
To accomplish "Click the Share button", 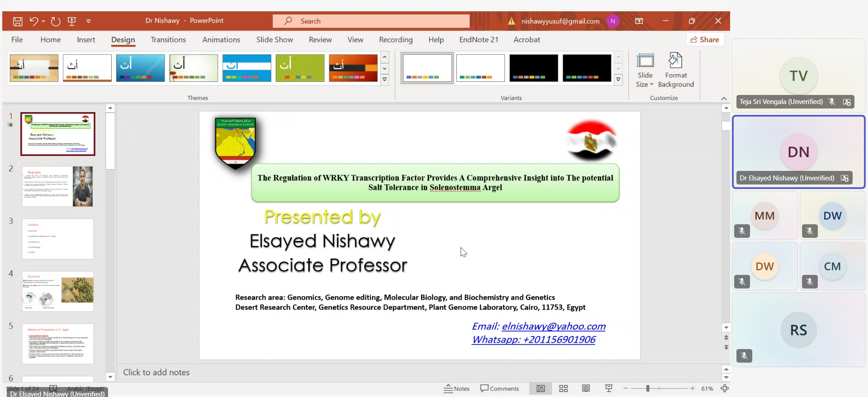I will pyautogui.click(x=705, y=40).
